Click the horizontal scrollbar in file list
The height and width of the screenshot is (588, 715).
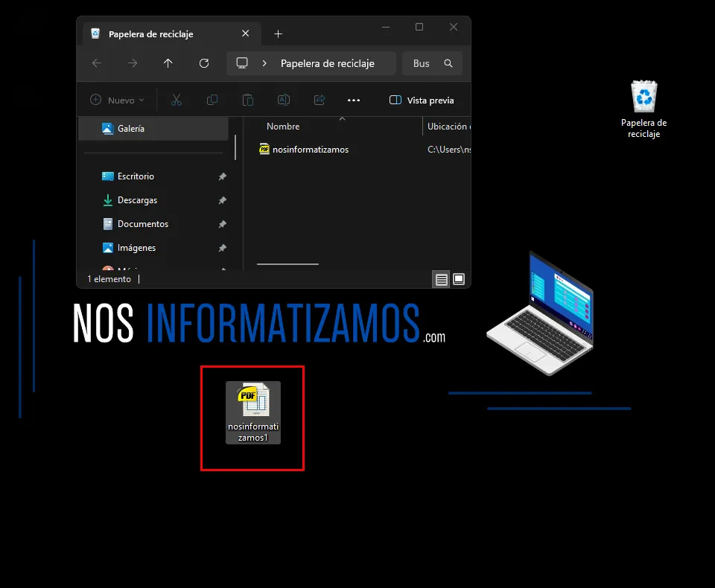tap(287, 264)
